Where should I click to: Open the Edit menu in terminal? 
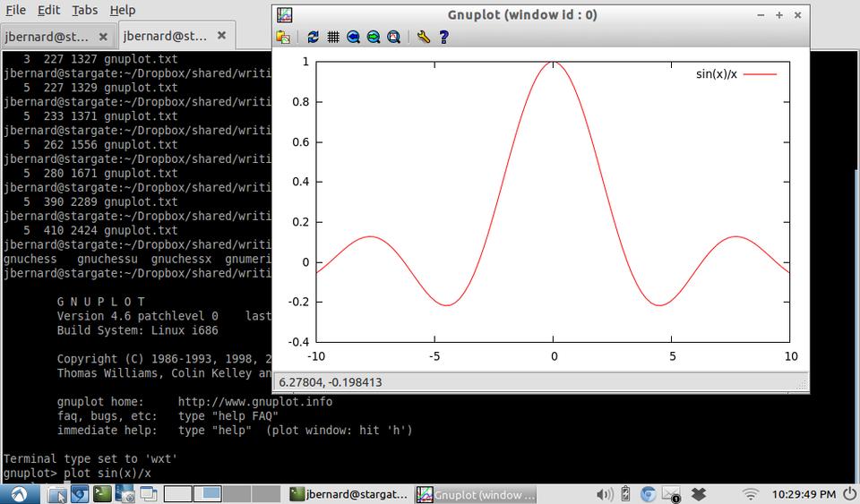[x=48, y=10]
